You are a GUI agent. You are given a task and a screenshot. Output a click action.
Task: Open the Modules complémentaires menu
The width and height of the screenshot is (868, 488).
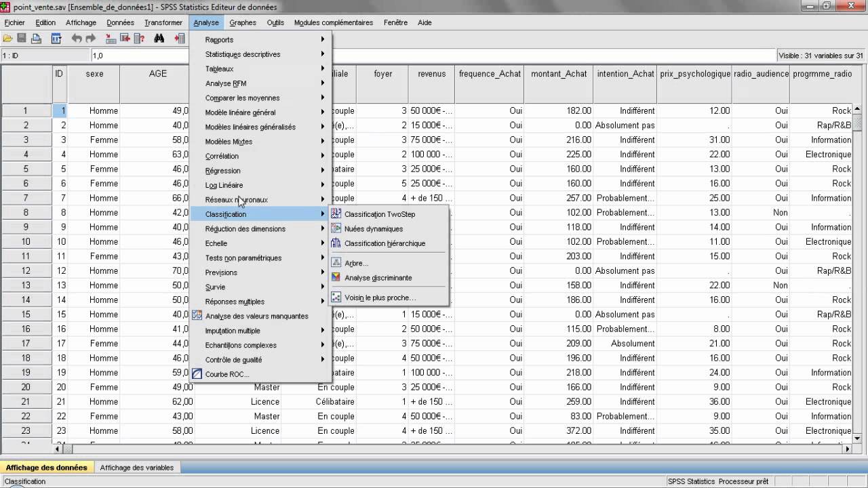[x=334, y=22]
